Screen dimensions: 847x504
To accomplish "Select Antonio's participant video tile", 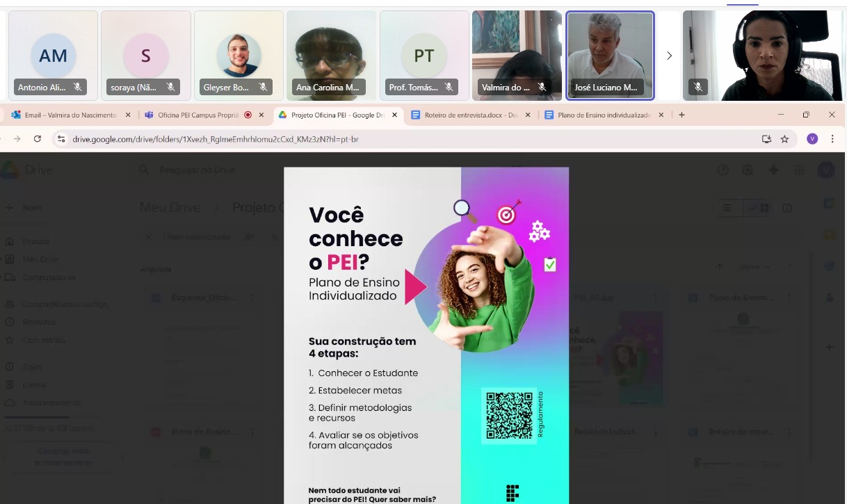I will (53, 56).
